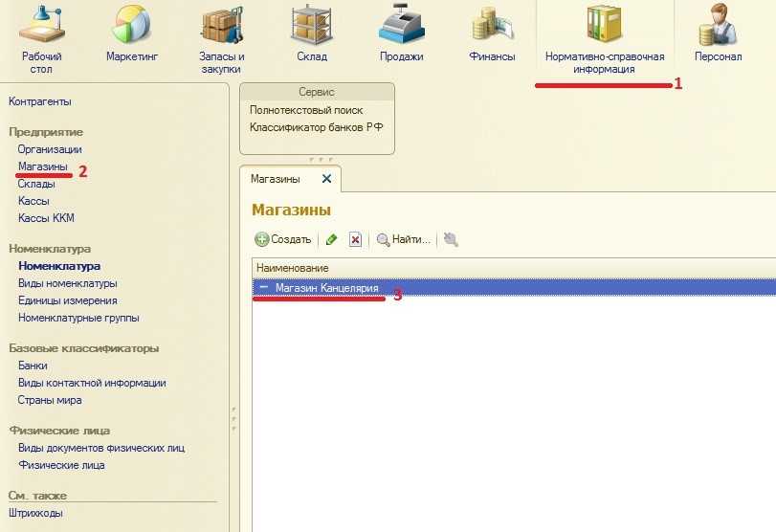The image size is (776, 532).
Task: Open Полнотекстовый поиск service link
Action: [x=306, y=110]
